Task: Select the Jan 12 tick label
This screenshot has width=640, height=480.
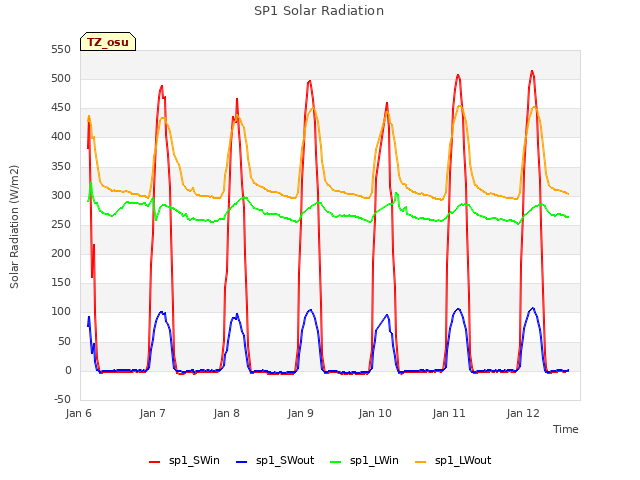Action: tap(523, 413)
